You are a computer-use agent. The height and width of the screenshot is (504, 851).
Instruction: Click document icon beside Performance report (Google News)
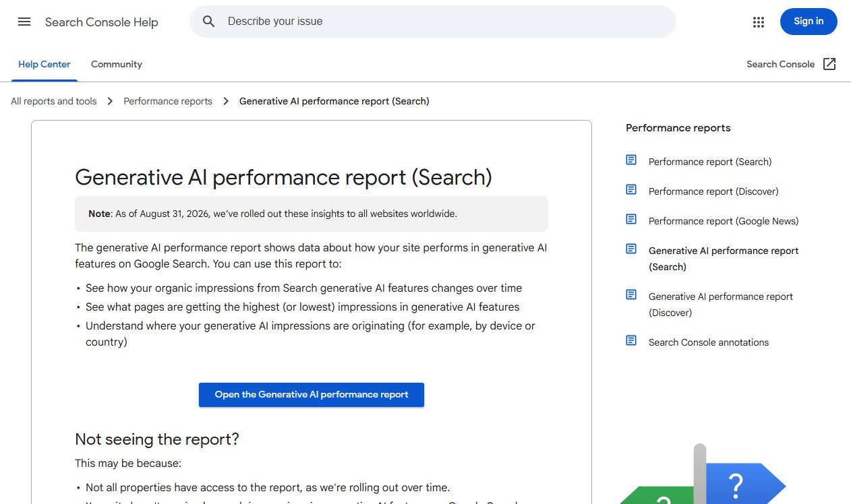631,219
